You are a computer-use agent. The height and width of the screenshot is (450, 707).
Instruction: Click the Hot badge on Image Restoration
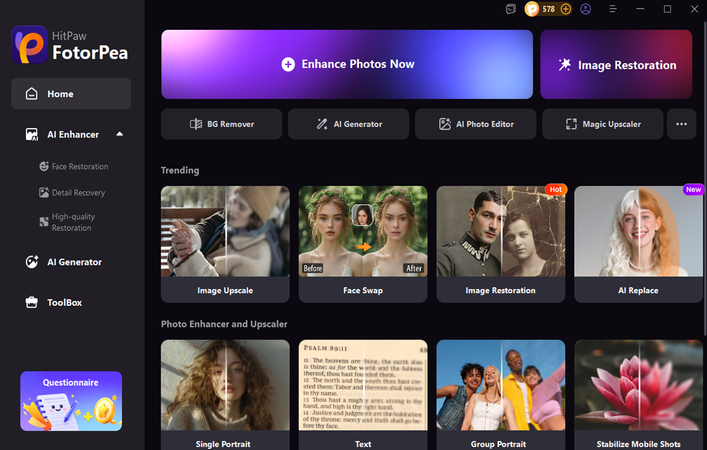[x=556, y=189]
